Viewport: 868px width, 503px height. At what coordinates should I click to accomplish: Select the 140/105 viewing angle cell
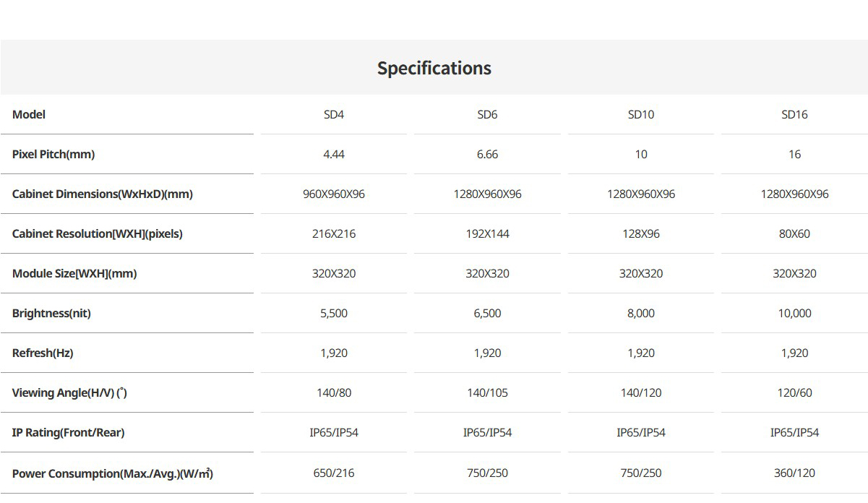tap(487, 392)
